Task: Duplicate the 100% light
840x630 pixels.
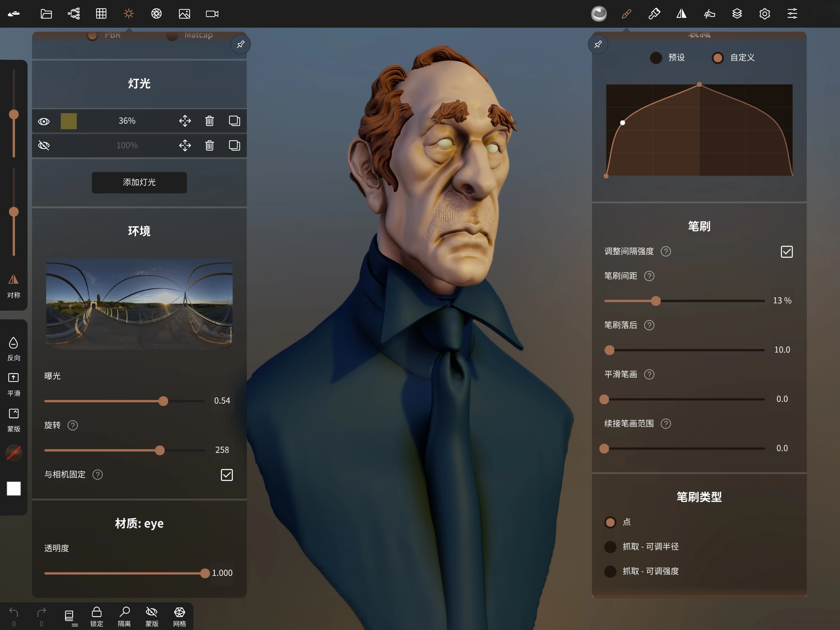Action: coord(234,146)
